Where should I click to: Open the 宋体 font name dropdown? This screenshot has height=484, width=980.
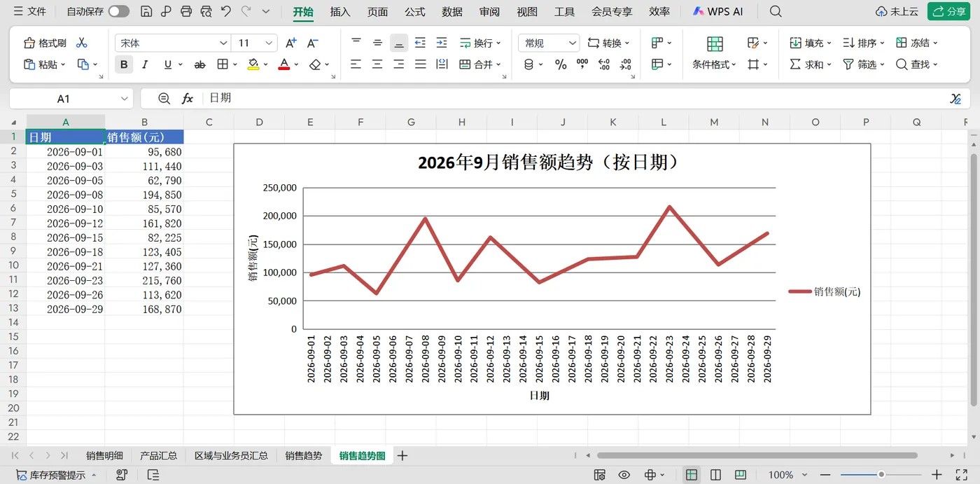click(x=223, y=43)
